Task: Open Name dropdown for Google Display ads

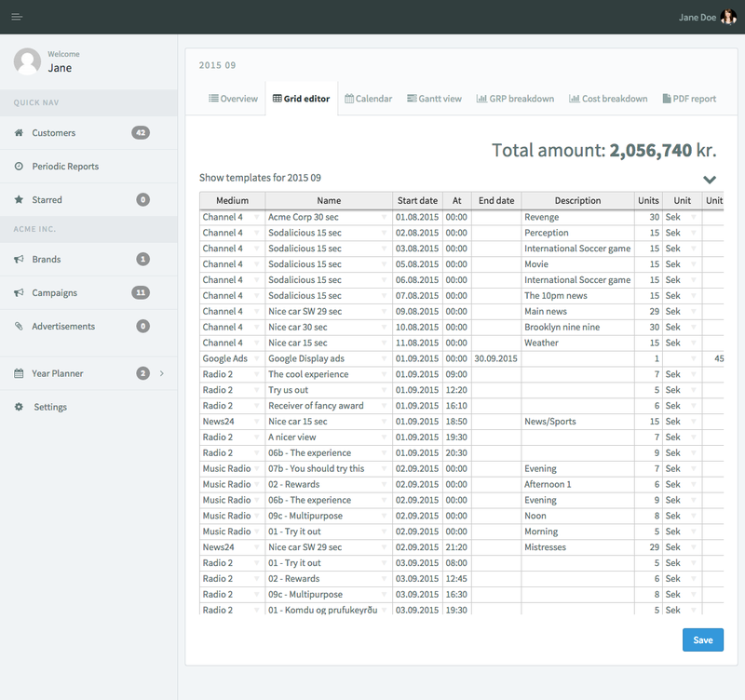Action: pos(384,358)
